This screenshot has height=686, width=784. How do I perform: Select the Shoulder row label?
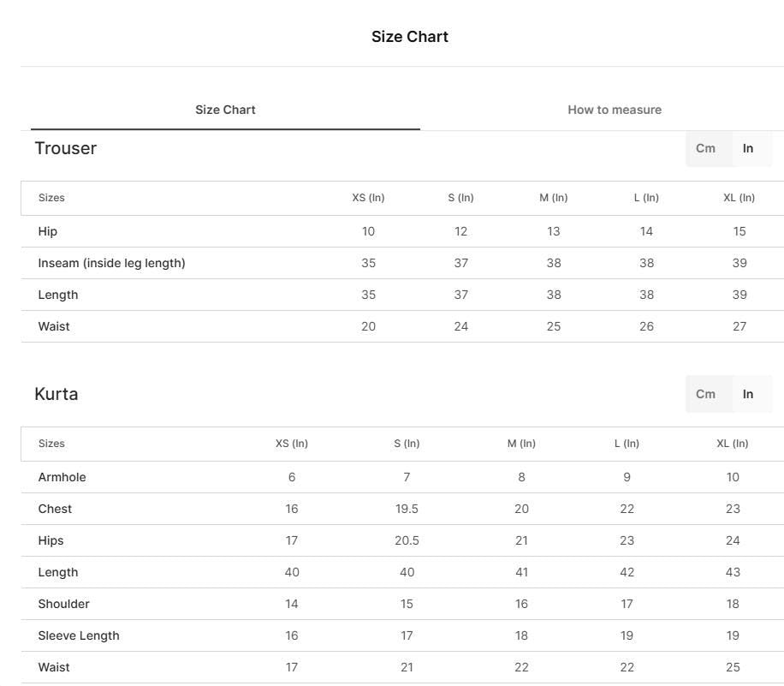click(64, 604)
